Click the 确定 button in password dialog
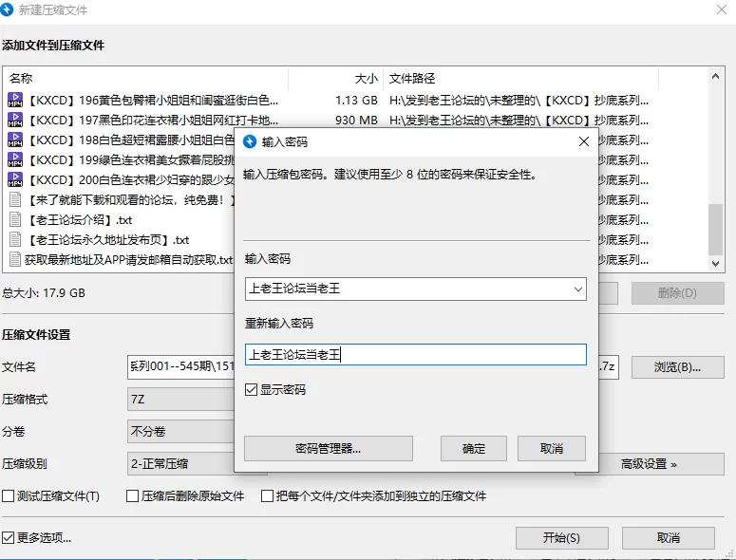Viewport: 736px width, 560px height. pos(473,448)
